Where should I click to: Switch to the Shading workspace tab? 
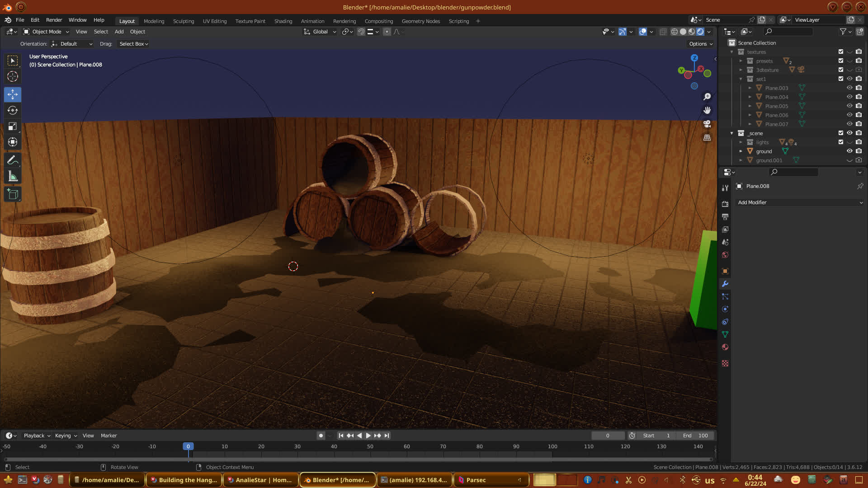pyautogui.click(x=283, y=21)
